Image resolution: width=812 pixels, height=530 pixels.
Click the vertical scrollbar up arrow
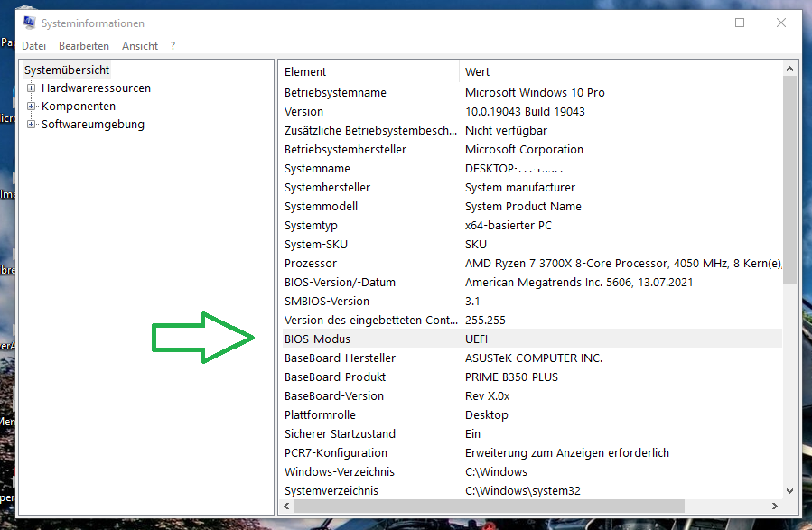(789, 69)
